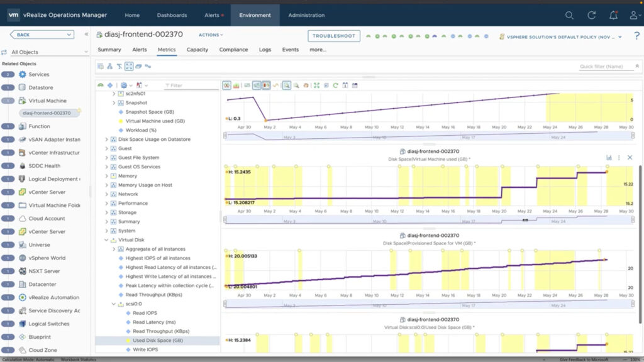Collapse the scsi0:0 tree node
This screenshot has width=644, height=362.
coord(114,304)
